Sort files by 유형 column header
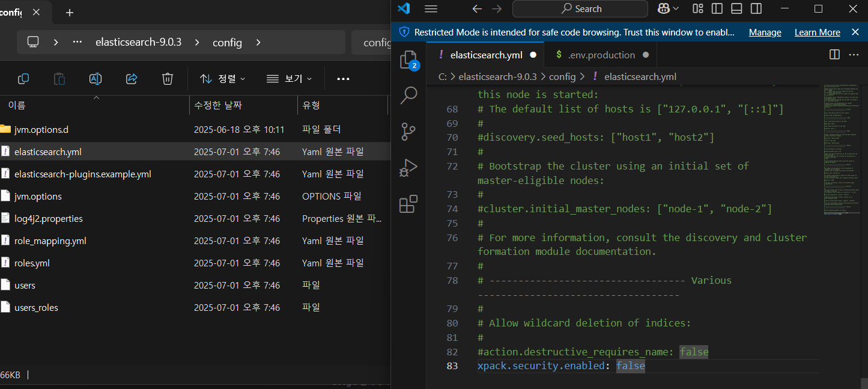 point(342,105)
